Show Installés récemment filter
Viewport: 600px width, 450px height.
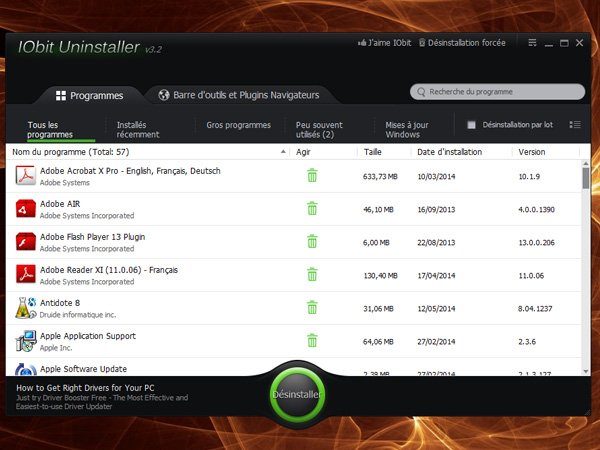pos(138,129)
